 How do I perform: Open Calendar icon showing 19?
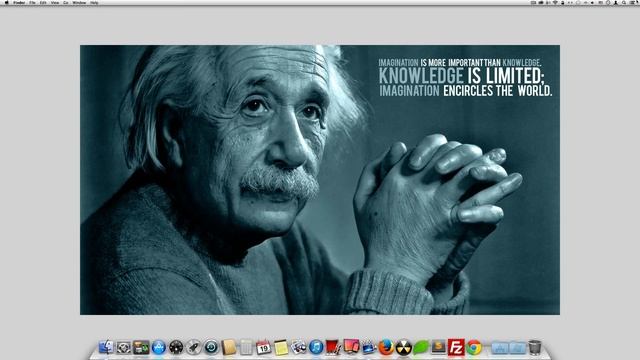pyautogui.click(x=264, y=348)
